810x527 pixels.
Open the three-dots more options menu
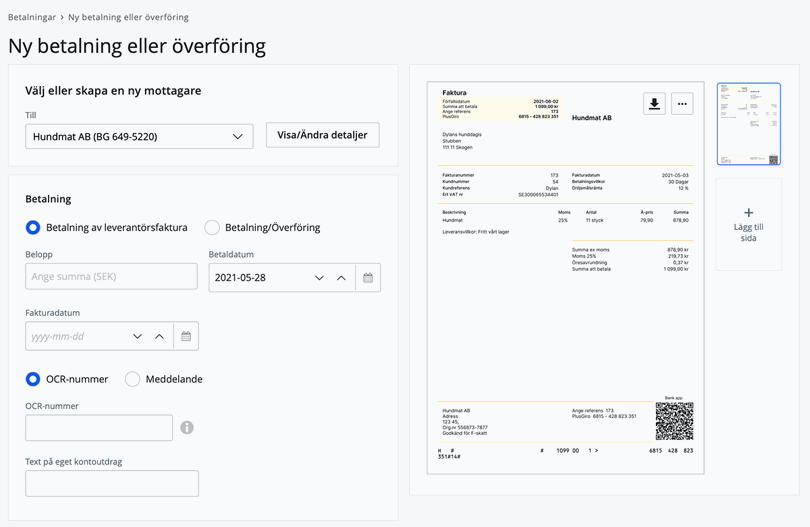(682, 104)
